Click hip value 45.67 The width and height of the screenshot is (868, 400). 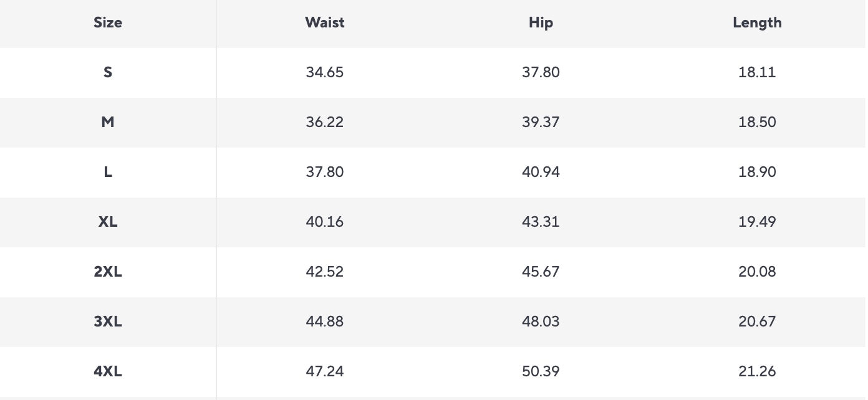[541, 272]
